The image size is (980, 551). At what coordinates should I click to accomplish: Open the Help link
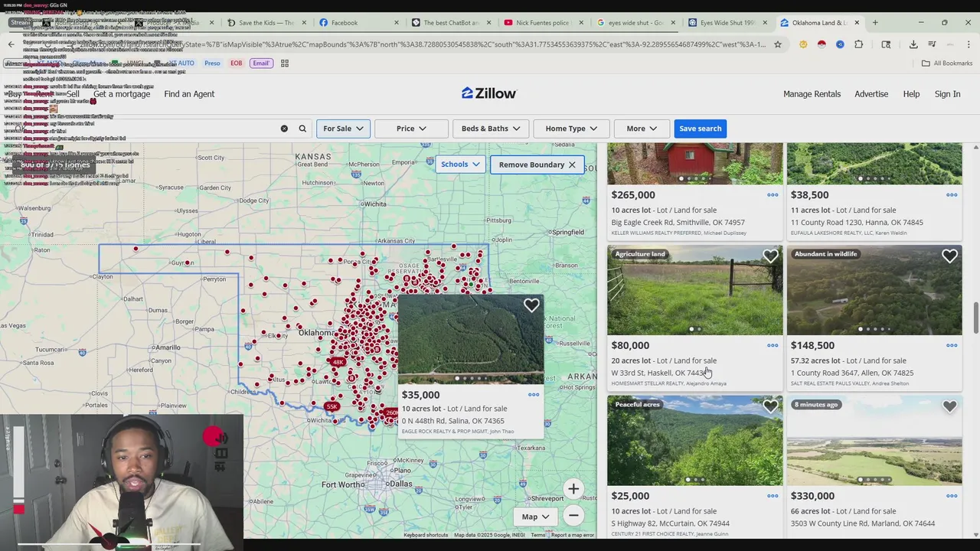(x=911, y=93)
